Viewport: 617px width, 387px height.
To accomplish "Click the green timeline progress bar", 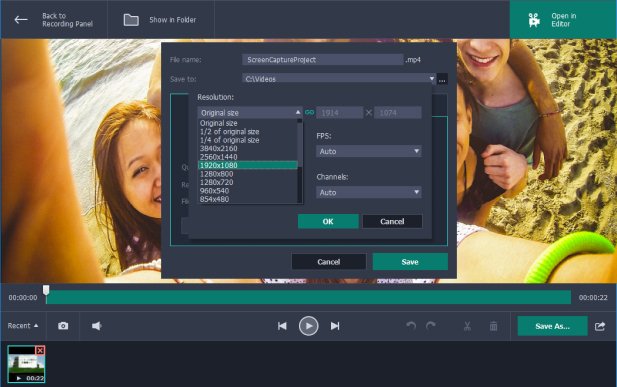I will click(x=308, y=298).
